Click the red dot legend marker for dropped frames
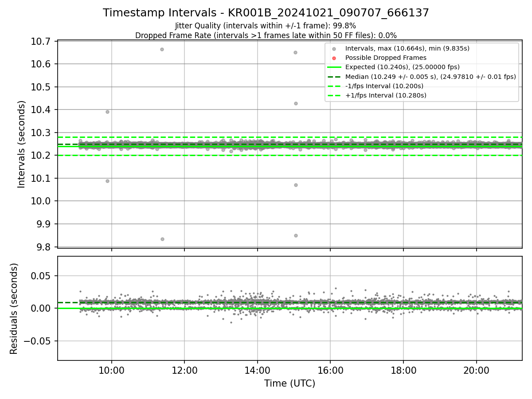532x399 pixels. click(334, 58)
